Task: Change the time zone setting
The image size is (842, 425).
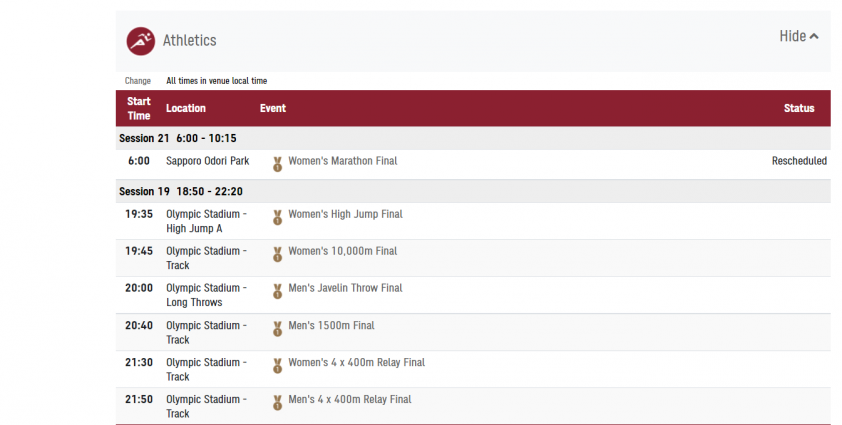Action: [x=138, y=81]
